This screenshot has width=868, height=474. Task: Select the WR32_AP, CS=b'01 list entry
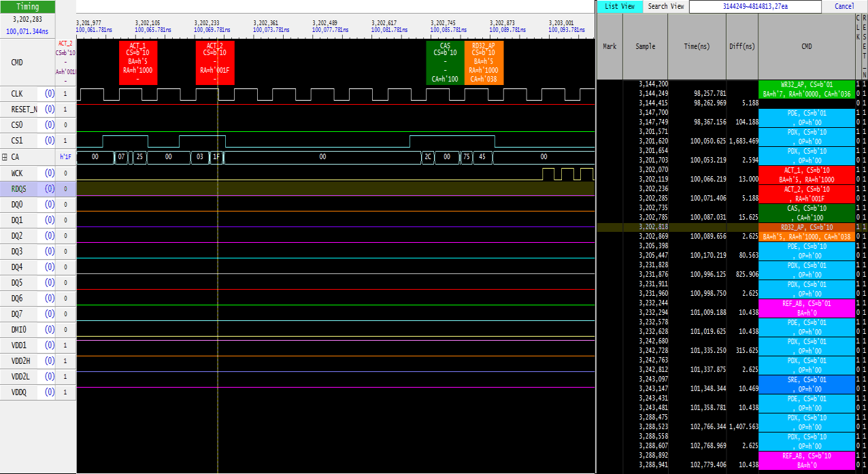point(806,89)
